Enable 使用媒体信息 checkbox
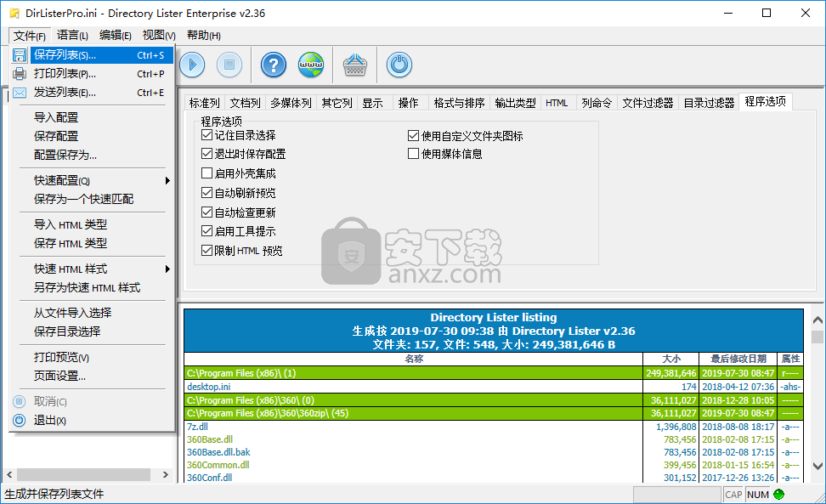 click(414, 154)
